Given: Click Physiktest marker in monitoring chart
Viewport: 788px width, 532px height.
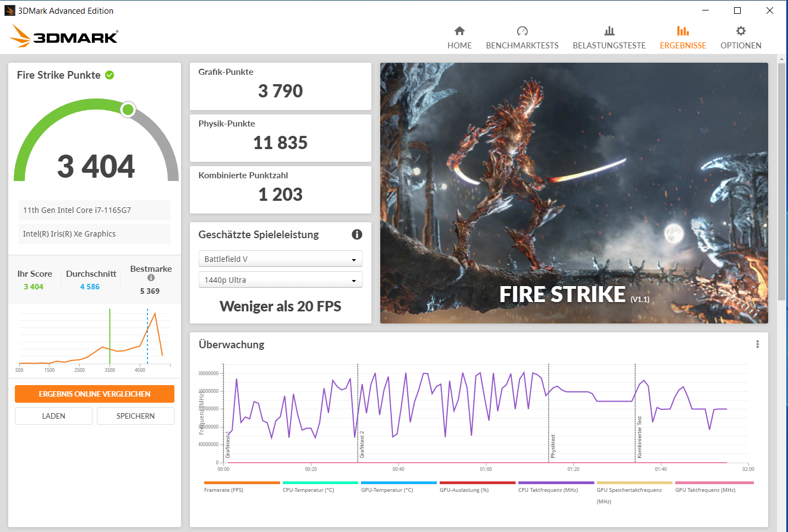Looking at the screenshot, I should click(552, 446).
